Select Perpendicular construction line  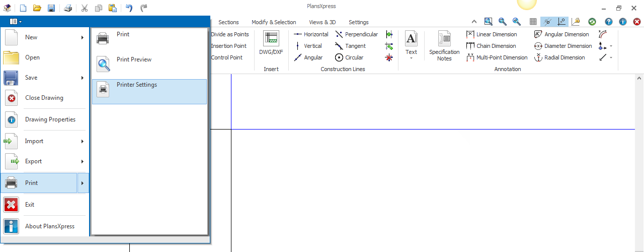pyautogui.click(x=356, y=34)
